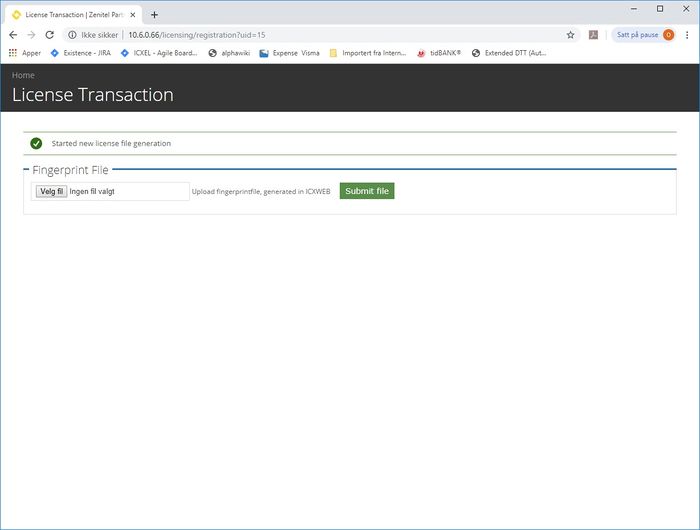This screenshot has height=530, width=700.
Task: Open Expense Visma bookmark
Action: (x=289, y=53)
